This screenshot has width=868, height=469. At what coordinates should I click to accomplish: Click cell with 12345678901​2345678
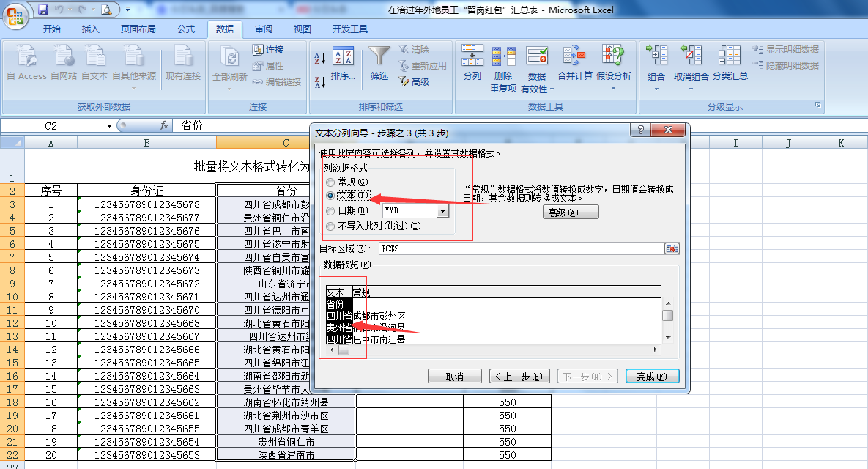146,204
